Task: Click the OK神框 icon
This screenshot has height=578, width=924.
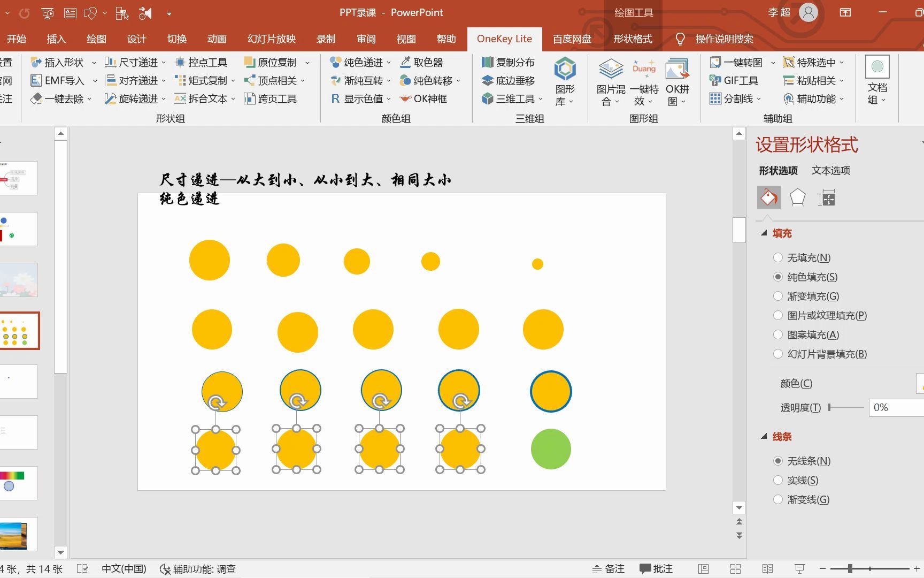Action: [x=405, y=98]
